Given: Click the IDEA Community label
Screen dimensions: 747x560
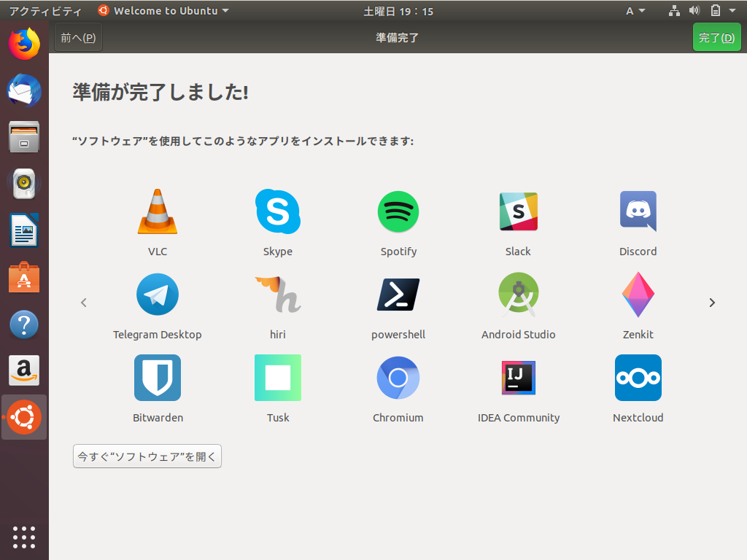Looking at the screenshot, I should pos(519,418).
